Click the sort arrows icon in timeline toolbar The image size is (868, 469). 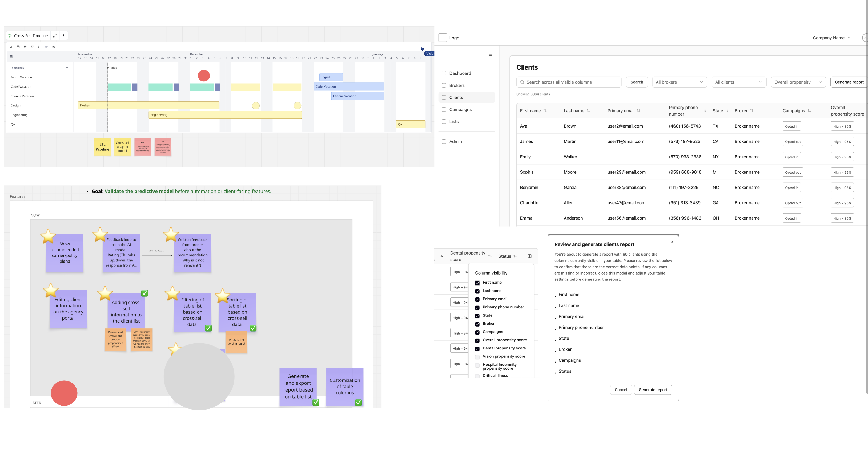tap(39, 47)
